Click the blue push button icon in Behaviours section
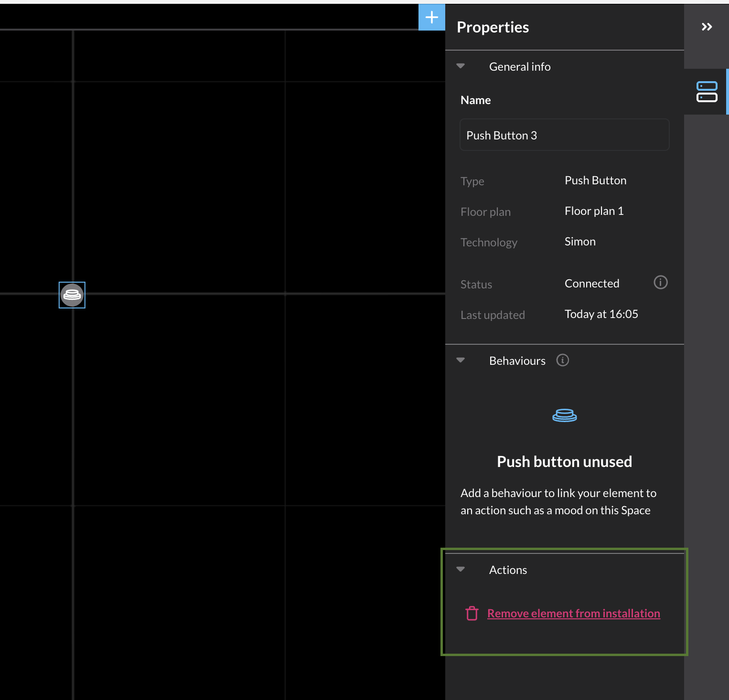The width and height of the screenshot is (729, 700). (x=564, y=415)
